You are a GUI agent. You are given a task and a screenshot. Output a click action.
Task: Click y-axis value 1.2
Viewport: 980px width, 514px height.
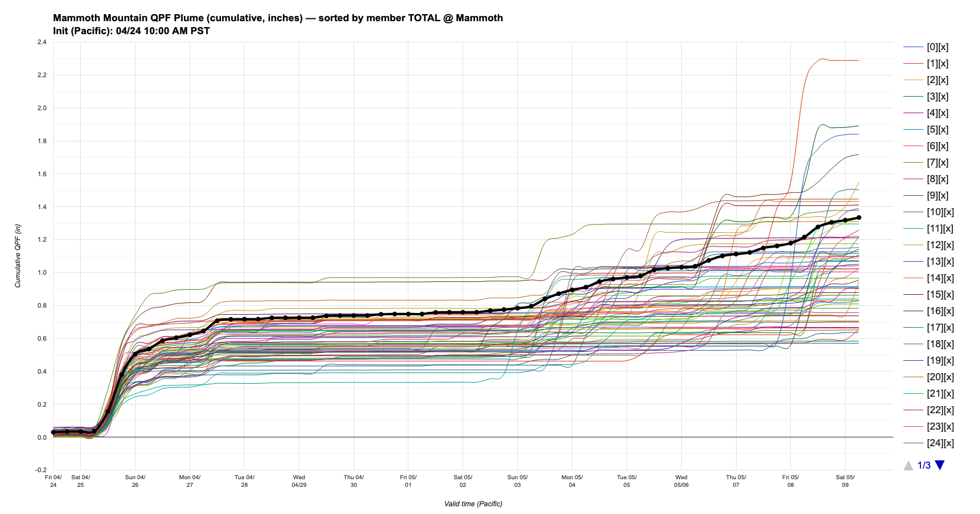coord(41,240)
